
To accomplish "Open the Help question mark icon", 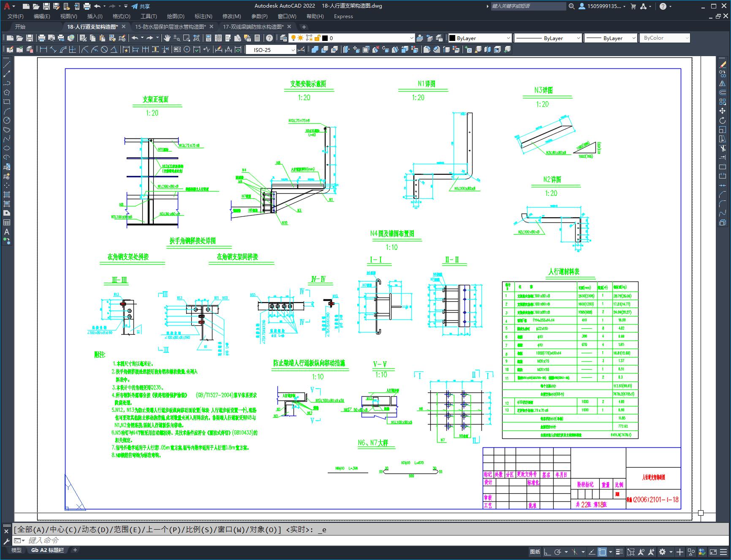I will [x=269, y=38].
